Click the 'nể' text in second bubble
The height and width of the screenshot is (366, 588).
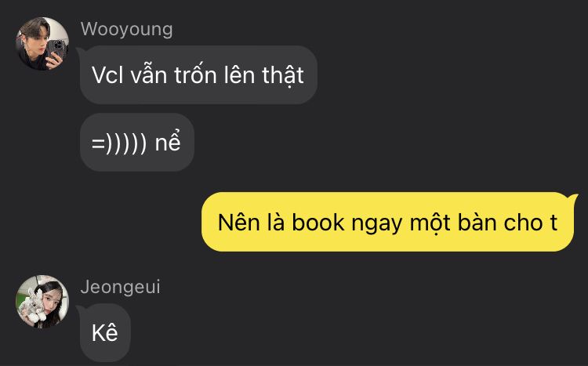pos(168,141)
